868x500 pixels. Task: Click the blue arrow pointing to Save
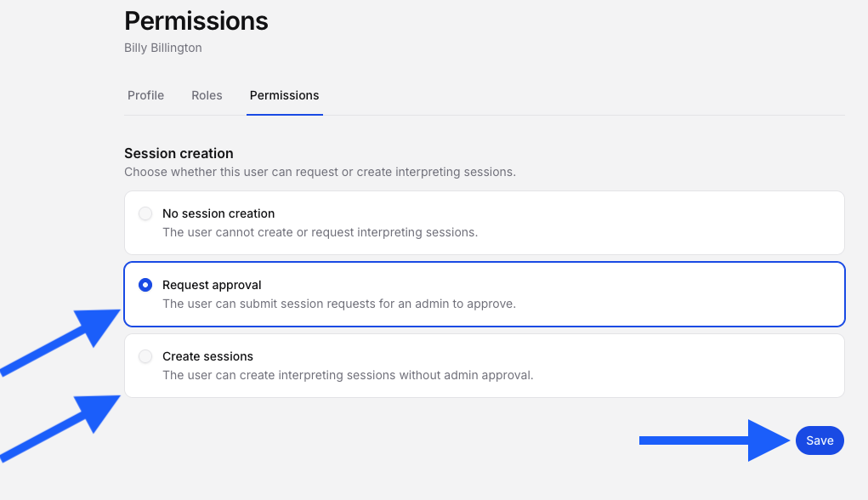(715, 440)
